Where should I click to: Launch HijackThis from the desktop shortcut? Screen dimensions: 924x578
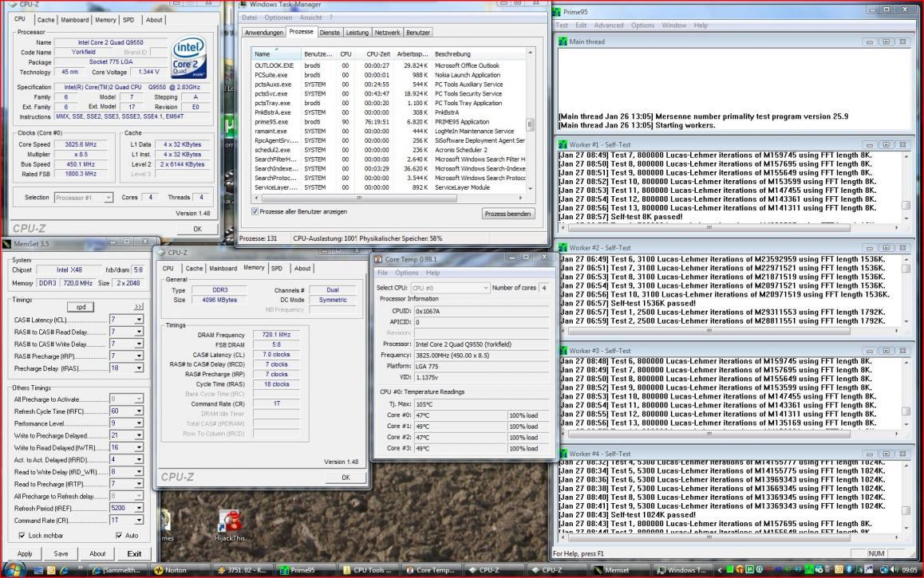pos(229,525)
